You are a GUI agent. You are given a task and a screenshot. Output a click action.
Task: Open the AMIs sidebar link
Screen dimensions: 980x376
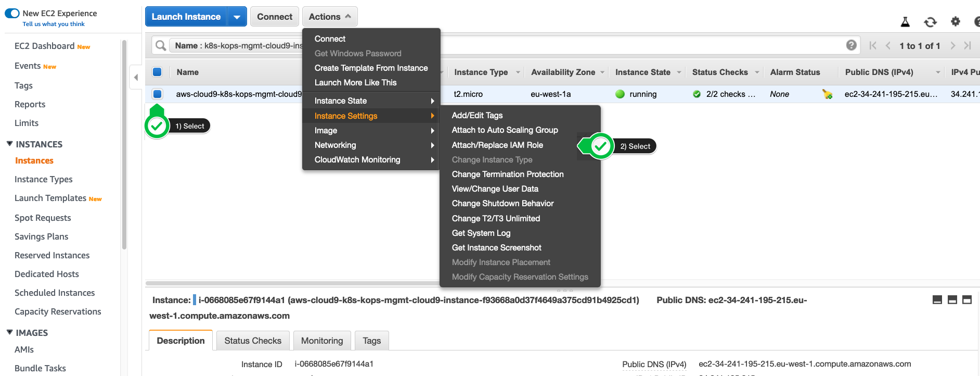(x=24, y=349)
